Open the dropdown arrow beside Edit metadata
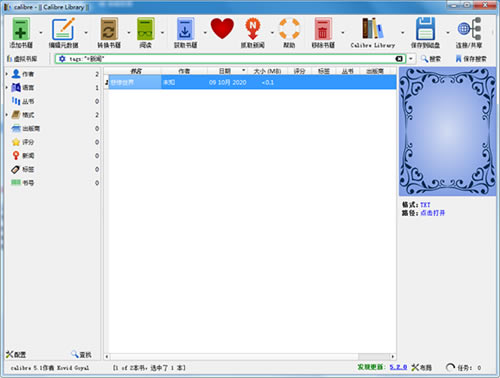Viewport: 500px width, 378px height. 86,33
